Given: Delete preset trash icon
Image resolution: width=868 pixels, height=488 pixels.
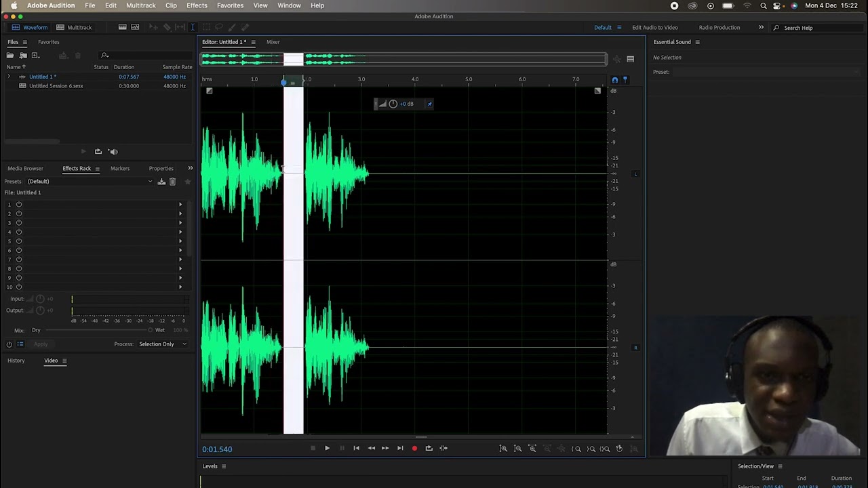Looking at the screenshot, I should 172,181.
